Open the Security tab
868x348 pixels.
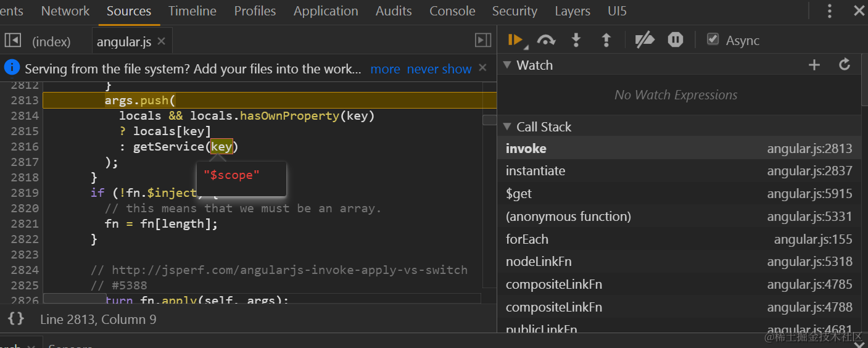pos(515,11)
